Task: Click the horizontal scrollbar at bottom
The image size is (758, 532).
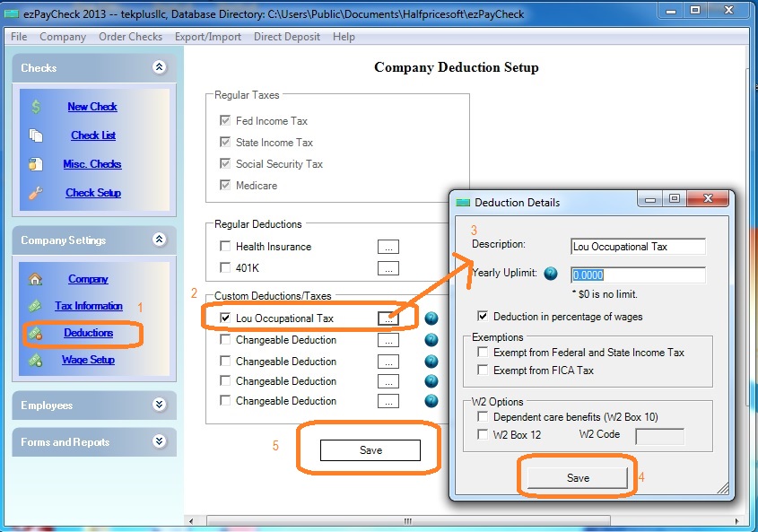Action: (408, 520)
